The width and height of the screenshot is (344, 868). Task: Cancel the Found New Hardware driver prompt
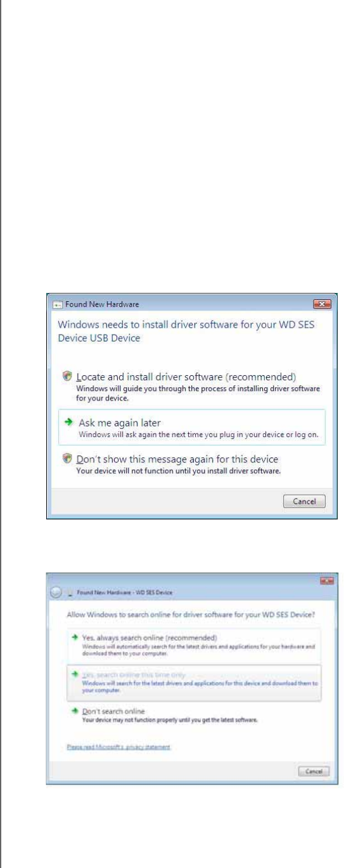point(304,501)
